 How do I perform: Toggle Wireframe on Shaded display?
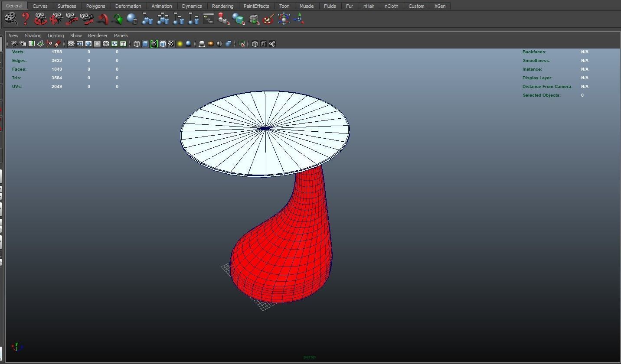click(x=163, y=44)
